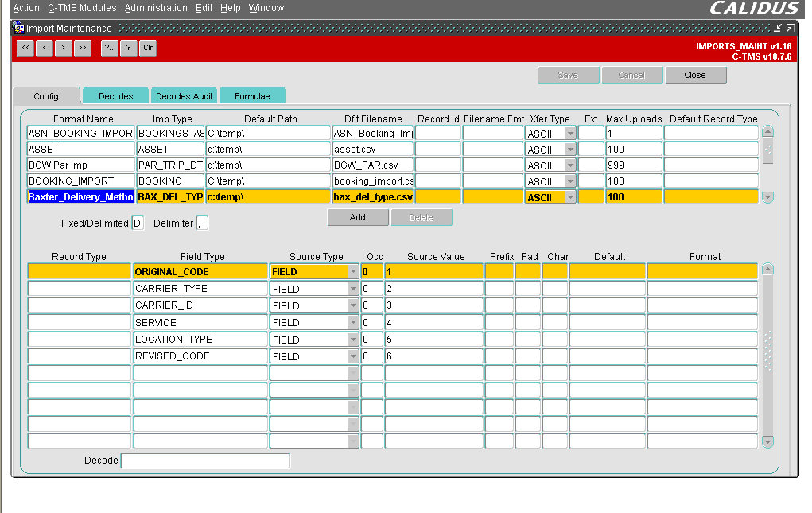Click the bax_del_type.csv filename field

coord(373,197)
